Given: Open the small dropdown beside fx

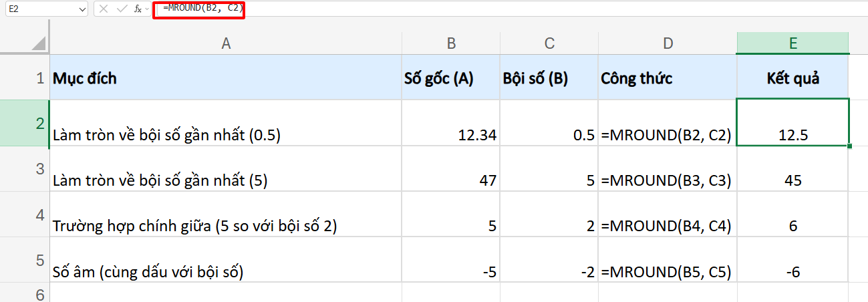Looking at the screenshot, I should point(147,9).
